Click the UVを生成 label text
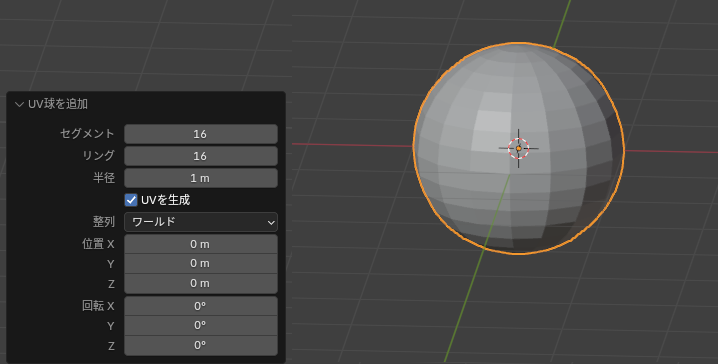The height and width of the screenshot is (364, 718). coord(165,200)
